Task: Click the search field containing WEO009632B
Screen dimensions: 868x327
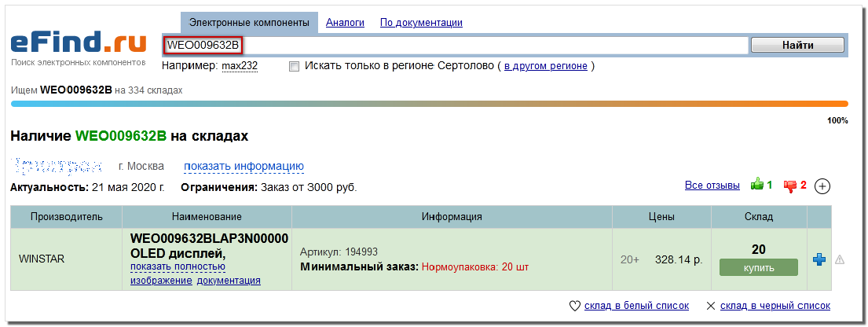Action: click(454, 45)
